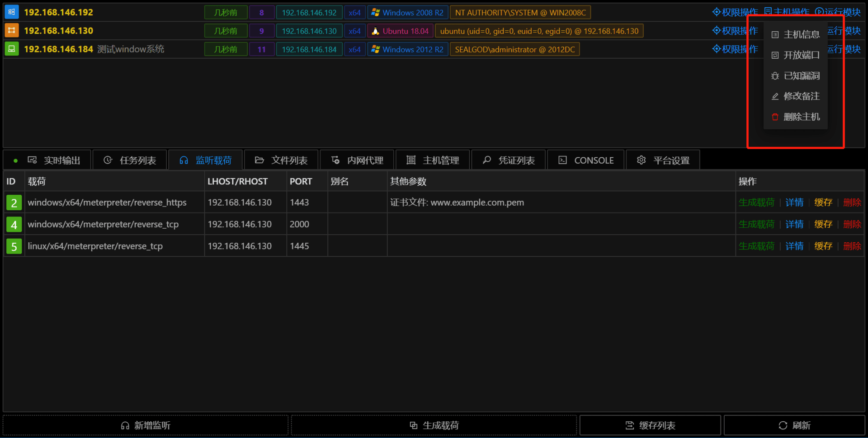The image size is (868, 438).
Task: Click the refresh icon in 刷新 button
Action: click(783, 425)
